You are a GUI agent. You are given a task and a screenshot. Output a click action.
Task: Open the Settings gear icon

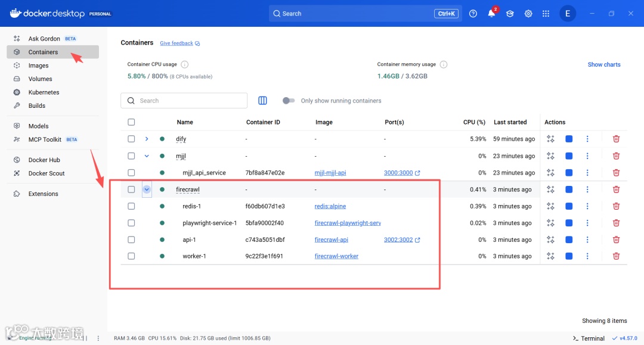pos(528,14)
